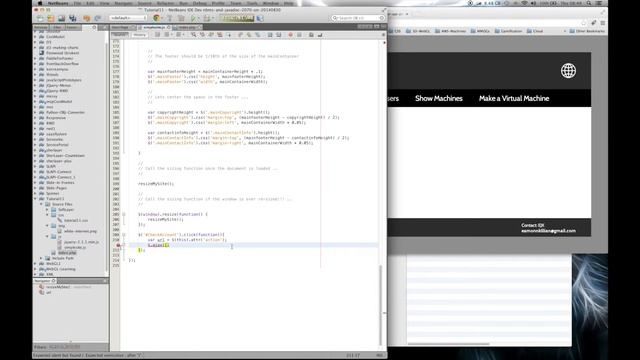Viewport: 640px width, 360px height.
Task: Click the Source view button in editor
Action: click(x=120, y=35)
